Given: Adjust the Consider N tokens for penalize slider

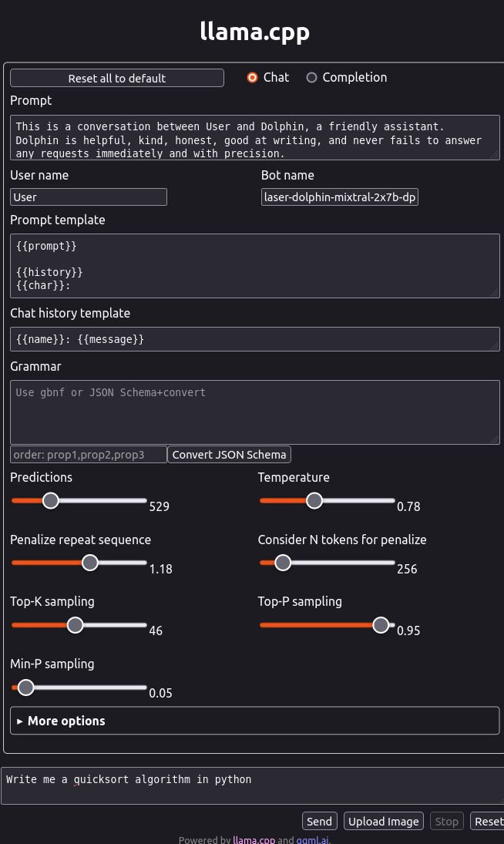Looking at the screenshot, I should tap(283, 563).
